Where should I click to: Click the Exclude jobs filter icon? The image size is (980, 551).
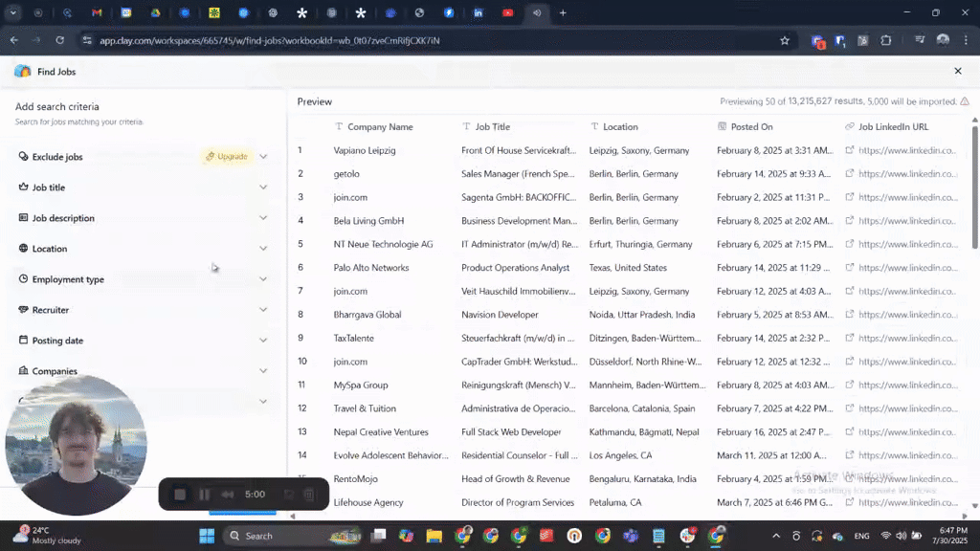click(x=24, y=157)
